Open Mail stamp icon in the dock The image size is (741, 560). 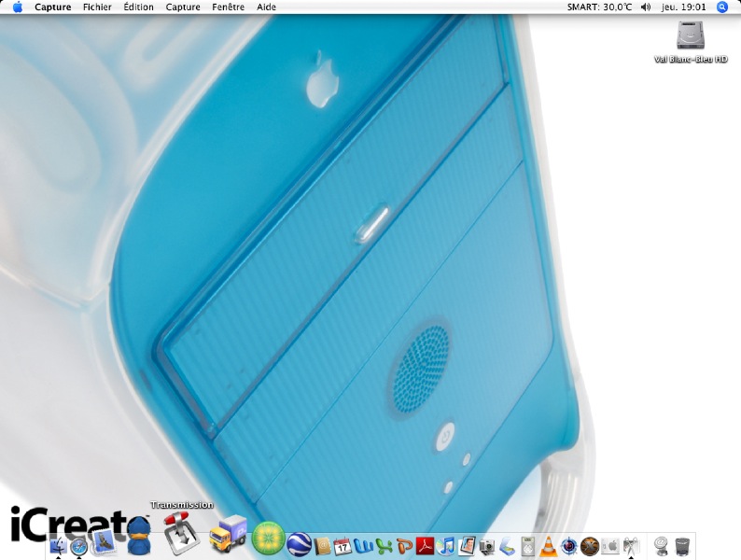tap(104, 542)
